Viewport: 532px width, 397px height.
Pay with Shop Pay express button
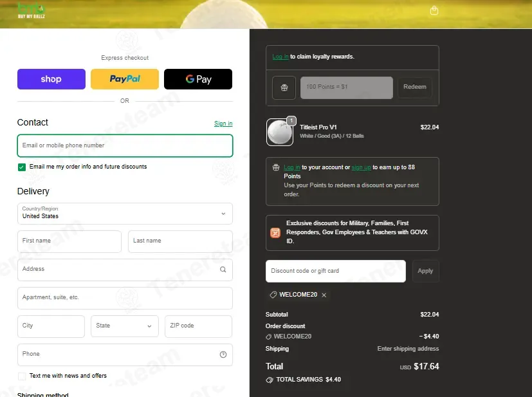(x=51, y=79)
